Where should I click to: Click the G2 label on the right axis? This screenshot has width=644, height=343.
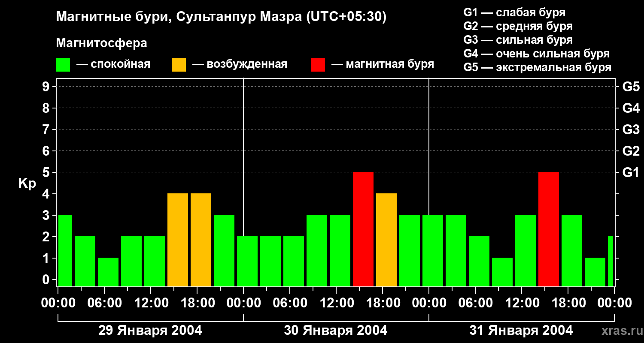coord(631,151)
